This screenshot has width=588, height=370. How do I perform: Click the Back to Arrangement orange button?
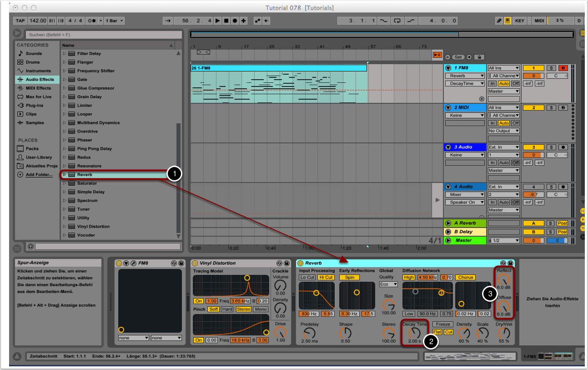point(437,55)
